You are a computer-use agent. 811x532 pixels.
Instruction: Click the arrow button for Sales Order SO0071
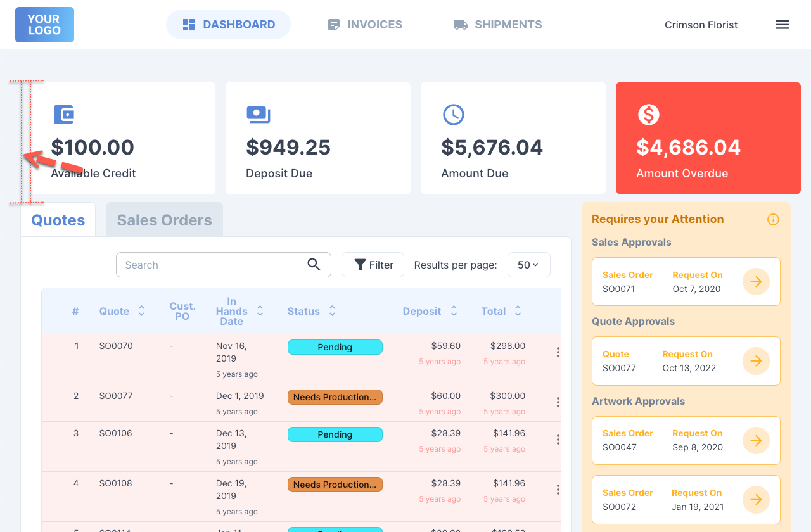click(756, 282)
